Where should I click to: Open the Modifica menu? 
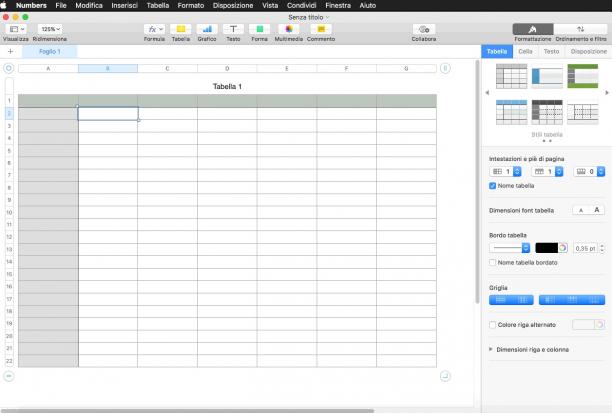[x=89, y=5]
